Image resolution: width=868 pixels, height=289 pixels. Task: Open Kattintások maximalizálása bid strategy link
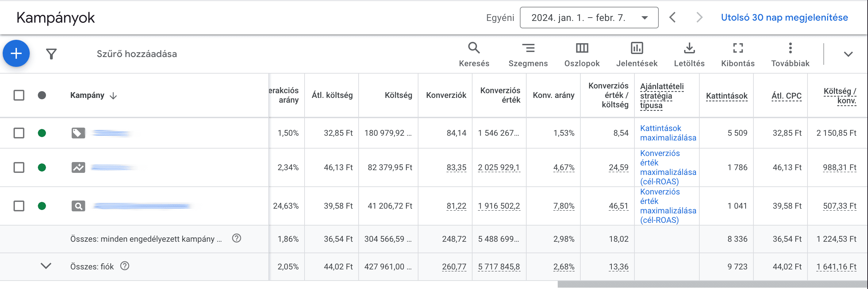click(x=668, y=133)
